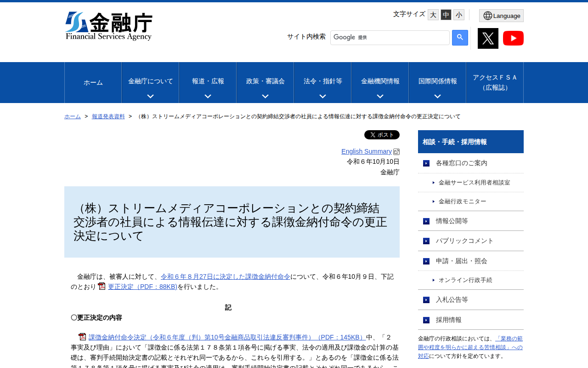Click the date text 令和６年10月10日
This screenshot has width=588, height=368.
point(373,161)
